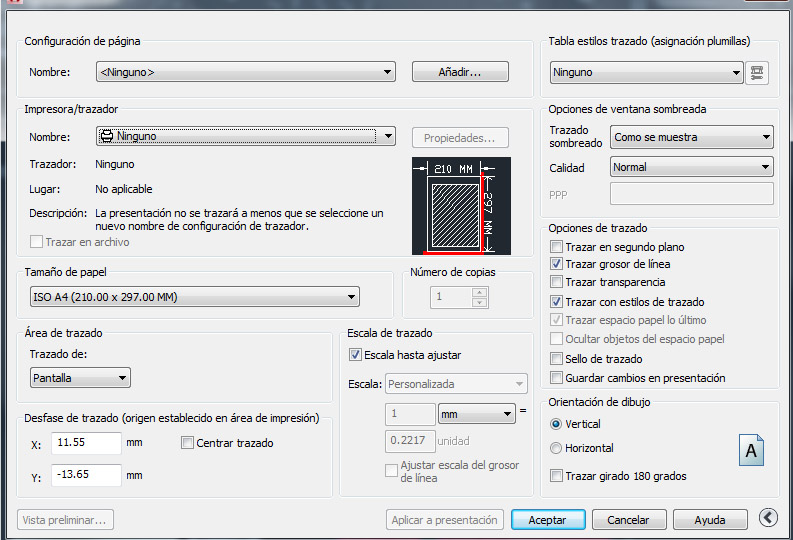The width and height of the screenshot is (793, 540).
Task: Open Trazado sombreado dropdown
Action: (691, 137)
